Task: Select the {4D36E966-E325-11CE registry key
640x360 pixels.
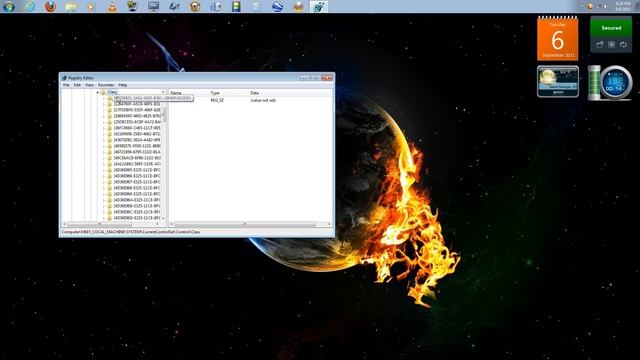Action: [137, 176]
